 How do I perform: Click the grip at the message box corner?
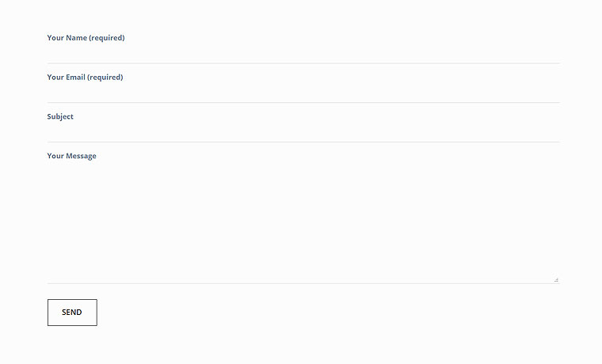556,279
